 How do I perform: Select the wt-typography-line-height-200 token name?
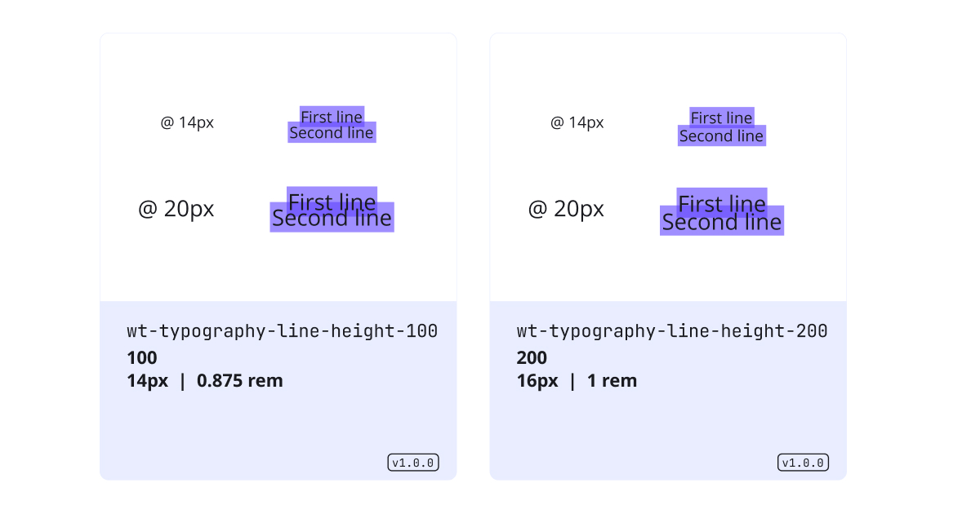tap(672, 331)
